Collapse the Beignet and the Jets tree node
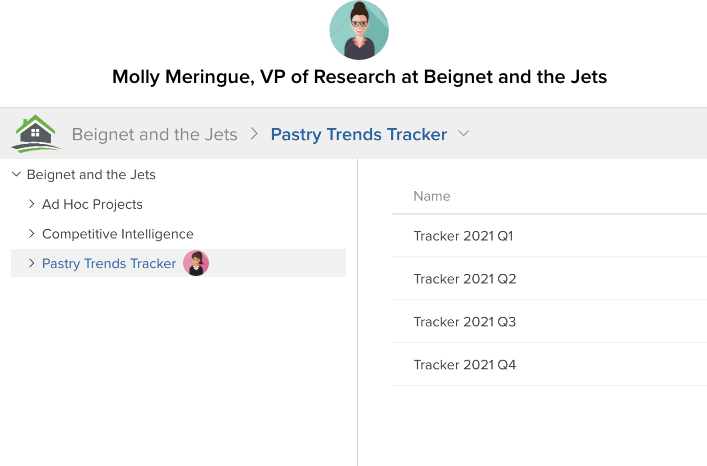 coord(16,174)
